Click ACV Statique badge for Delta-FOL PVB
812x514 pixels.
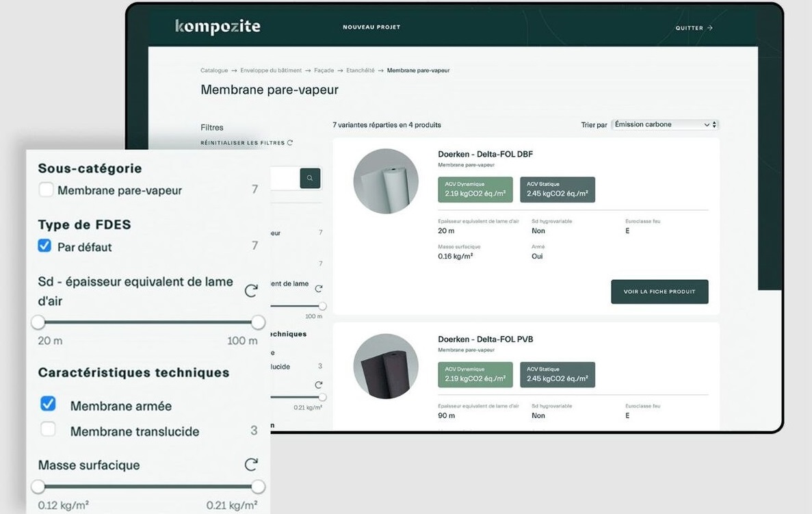[x=557, y=374]
